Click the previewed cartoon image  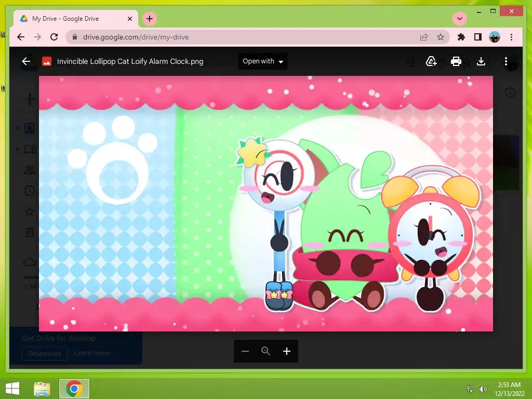coord(265,204)
